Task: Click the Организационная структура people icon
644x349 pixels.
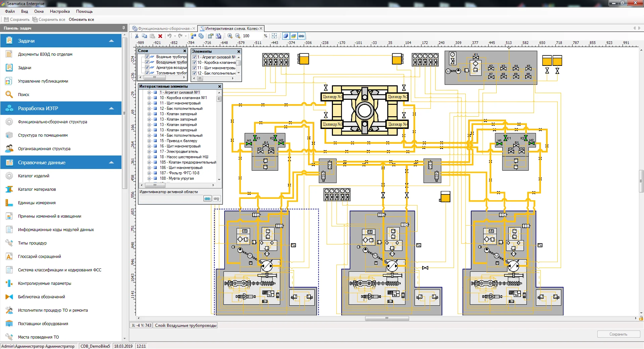Action: (9, 148)
